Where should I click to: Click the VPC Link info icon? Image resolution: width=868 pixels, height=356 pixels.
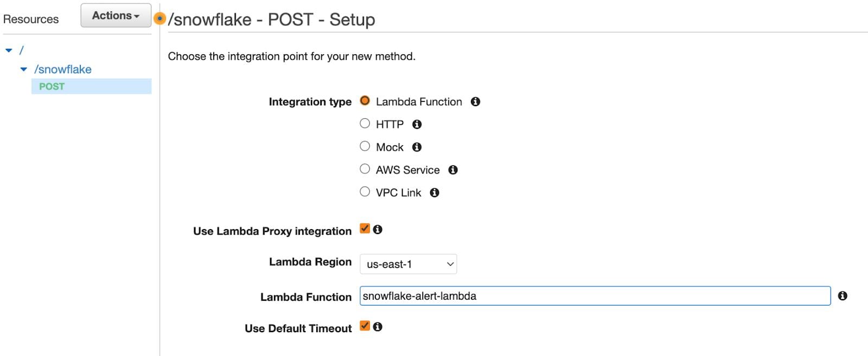tap(434, 192)
